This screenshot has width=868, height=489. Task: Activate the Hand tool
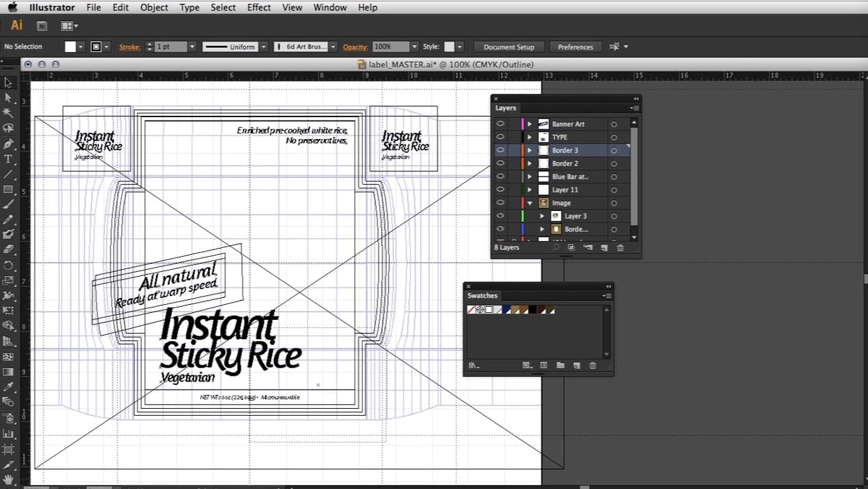click(x=8, y=479)
